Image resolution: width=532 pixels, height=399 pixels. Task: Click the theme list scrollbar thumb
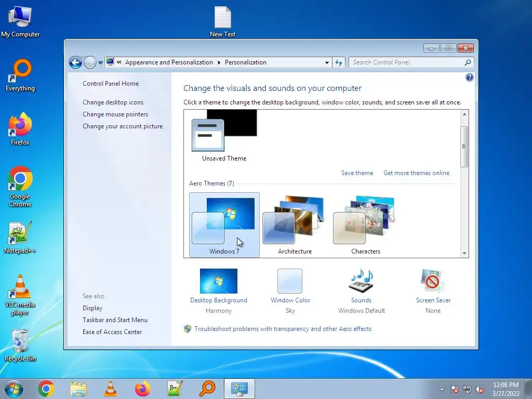point(464,147)
